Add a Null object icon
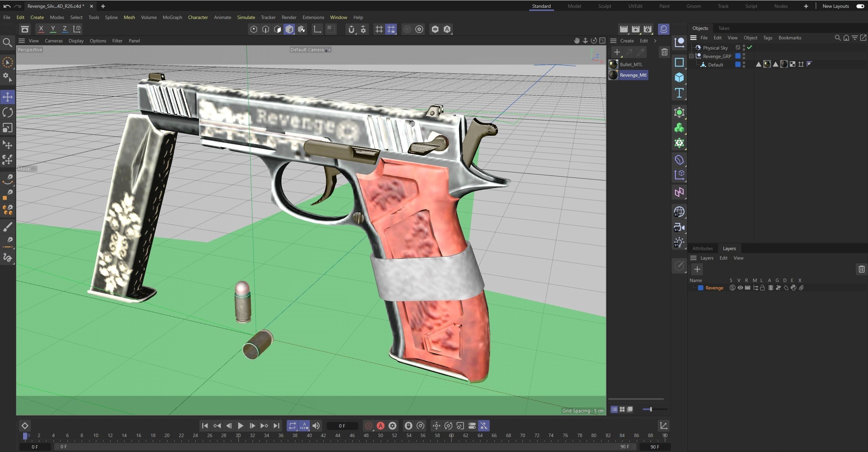The height and width of the screenshot is (452, 868). [679, 43]
